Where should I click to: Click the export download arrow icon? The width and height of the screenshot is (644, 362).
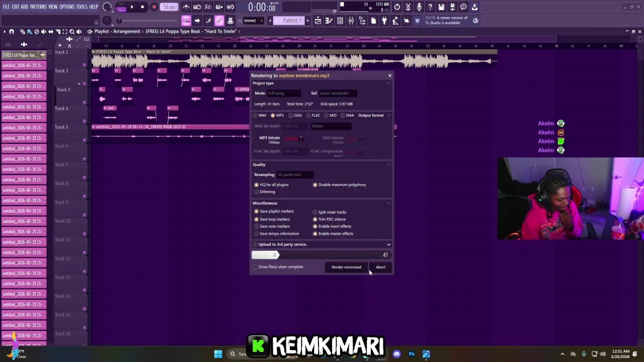(x=474, y=7)
